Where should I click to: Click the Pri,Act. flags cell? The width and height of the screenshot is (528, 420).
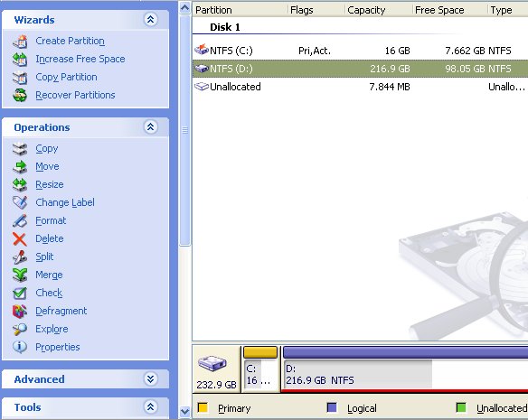click(315, 51)
